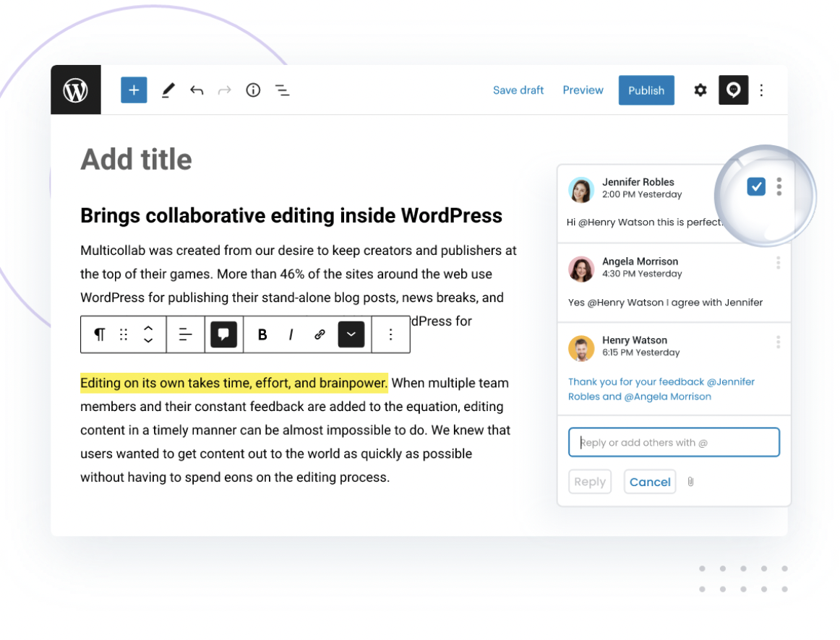Redo the last change
The height and width of the screenshot is (640, 840).
point(225,90)
